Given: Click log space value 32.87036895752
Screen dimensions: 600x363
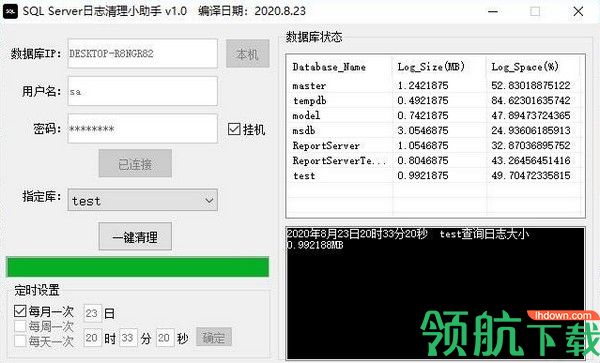Looking at the screenshot, I should (x=531, y=146).
